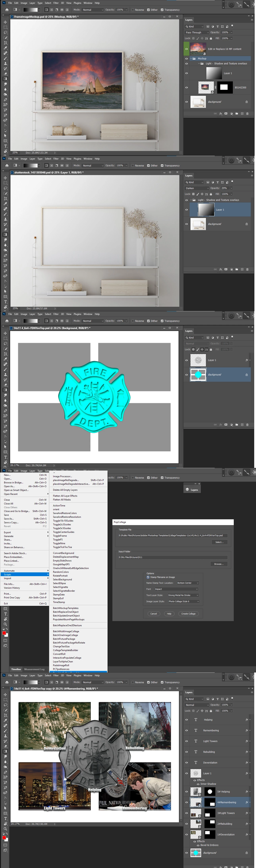
Task: Choose Automate in File menu
Action: coord(25,571)
